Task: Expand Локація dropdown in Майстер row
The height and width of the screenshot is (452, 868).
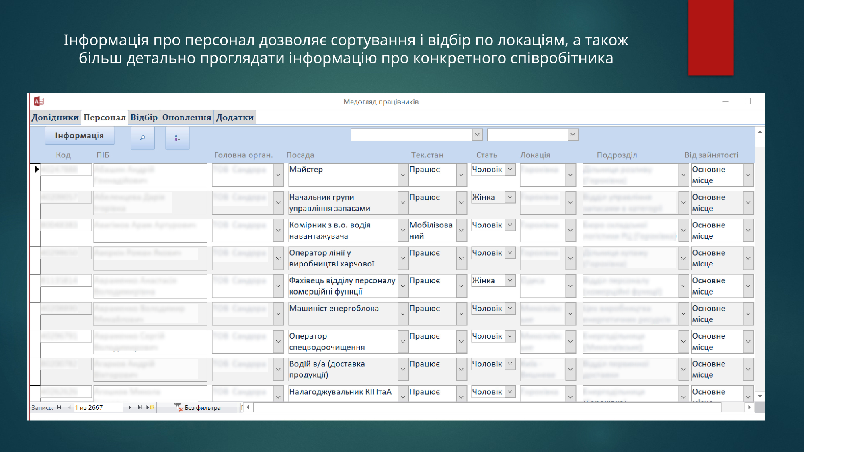Action: point(570,175)
